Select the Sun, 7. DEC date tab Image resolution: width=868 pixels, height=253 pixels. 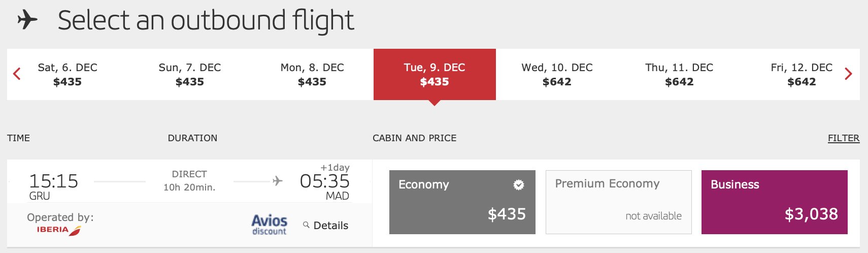tap(190, 74)
